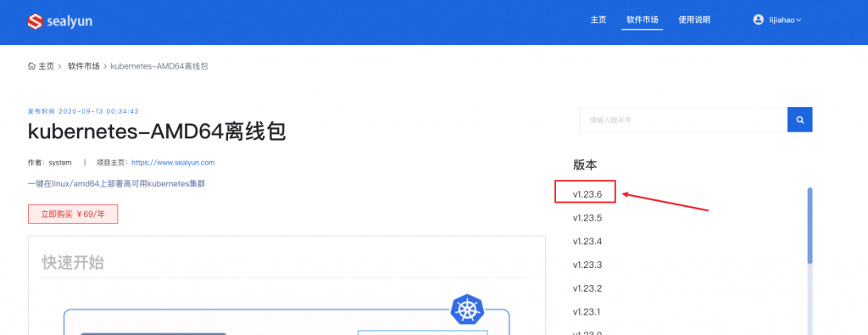Click the 一键在linux/amd64上部署 description text
The width and height of the screenshot is (868, 335).
click(116, 183)
